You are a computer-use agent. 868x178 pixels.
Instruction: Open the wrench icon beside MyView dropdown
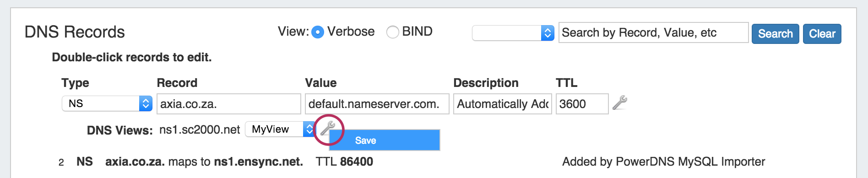pos(327,128)
